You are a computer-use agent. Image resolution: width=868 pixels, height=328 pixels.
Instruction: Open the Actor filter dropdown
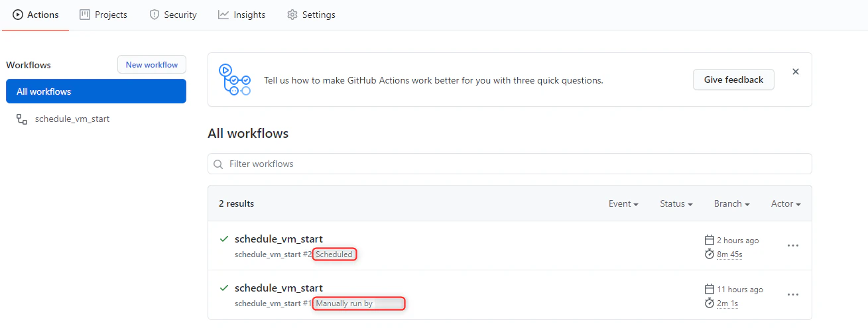[786, 203]
